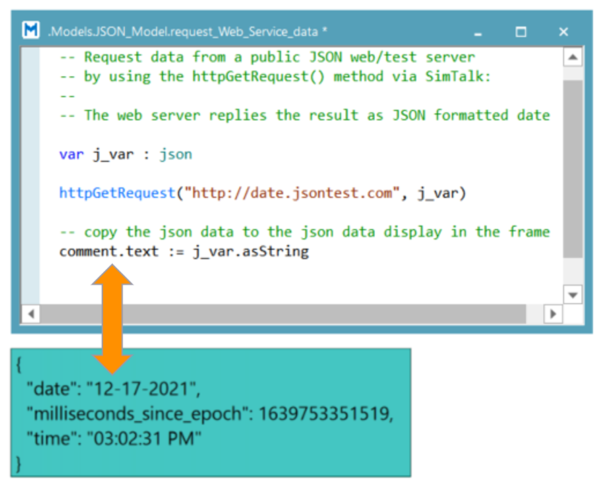Click the horizontal scrollbar right arrow
The image size is (600, 487).
pos(551,315)
